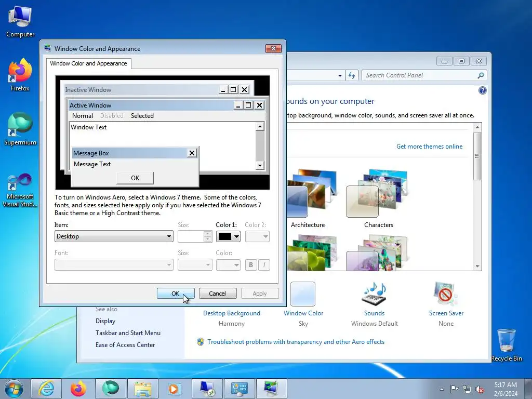The width and height of the screenshot is (532, 399).
Task: Open the Font name dropdown
Action: (x=114, y=264)
